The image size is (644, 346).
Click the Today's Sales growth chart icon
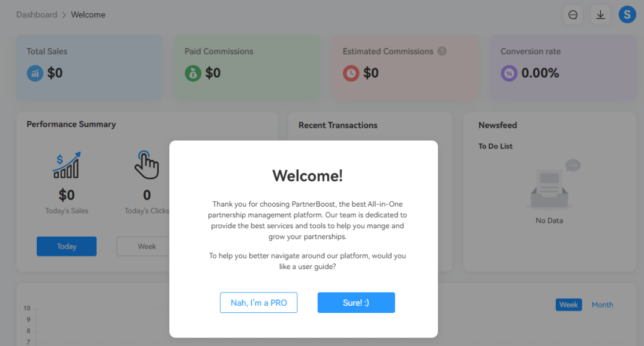coord(66,166)
